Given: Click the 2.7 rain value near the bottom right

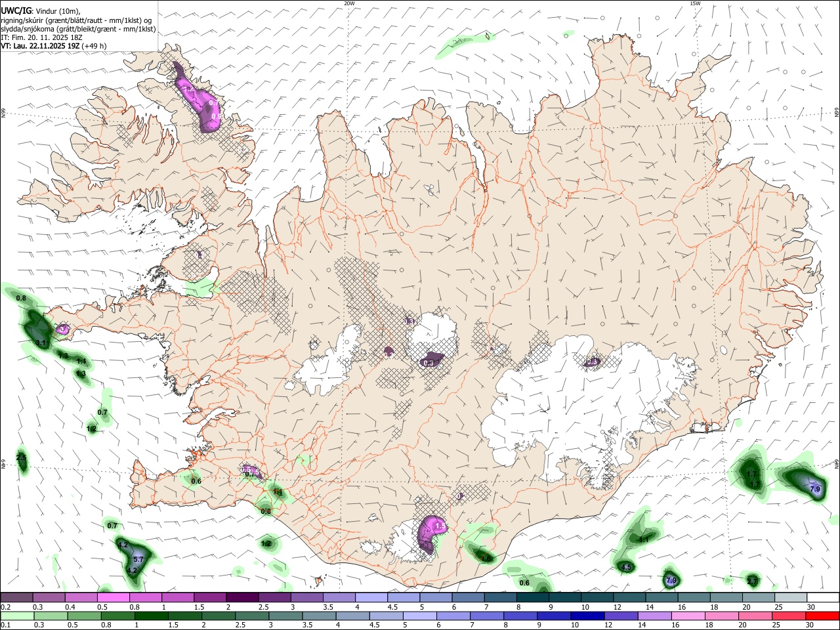Looking at the screenshot, I should point(753,581).
